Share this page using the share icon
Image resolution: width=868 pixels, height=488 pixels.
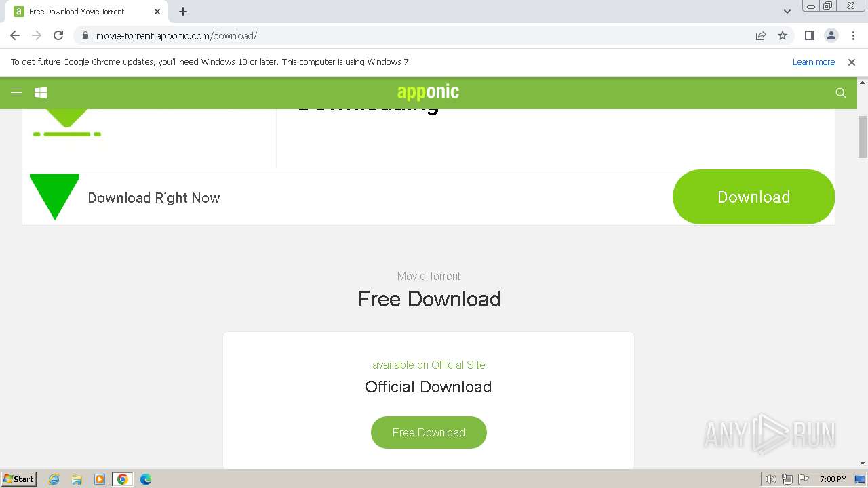(761, 36)
